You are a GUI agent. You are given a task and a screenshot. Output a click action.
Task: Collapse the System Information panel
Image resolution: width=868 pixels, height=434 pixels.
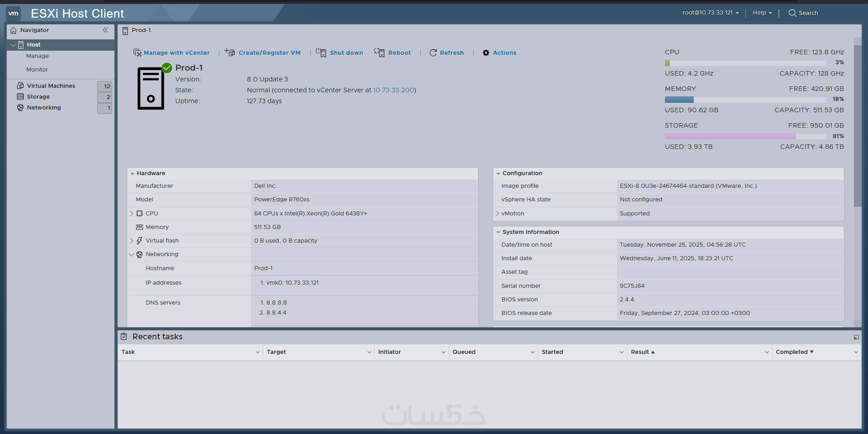(x=498, y=233)
